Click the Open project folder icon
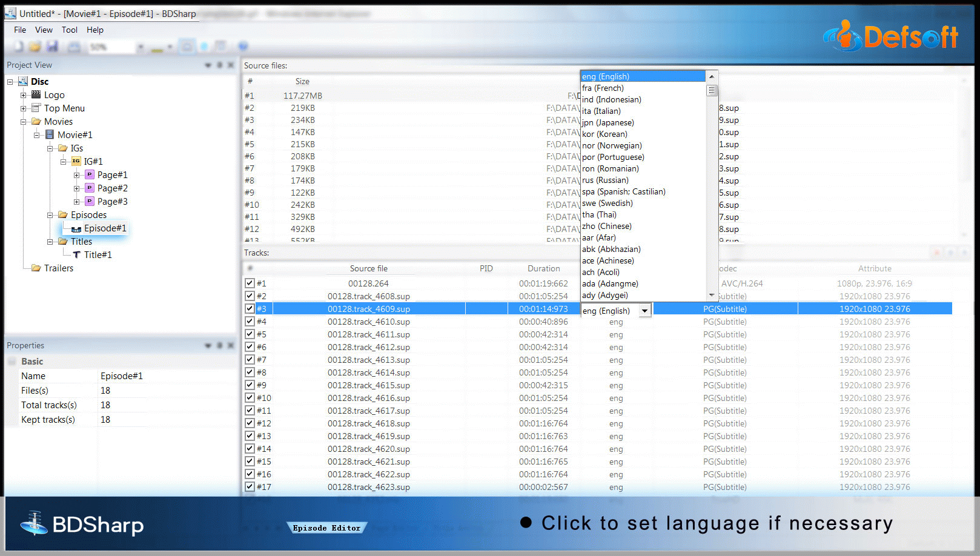 (x=35, y=47)
